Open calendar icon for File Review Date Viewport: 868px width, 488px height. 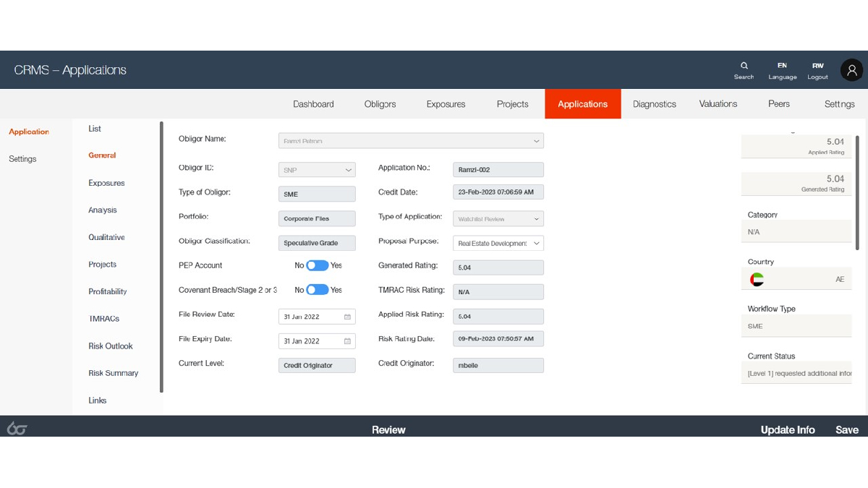[x=347, y=317]
